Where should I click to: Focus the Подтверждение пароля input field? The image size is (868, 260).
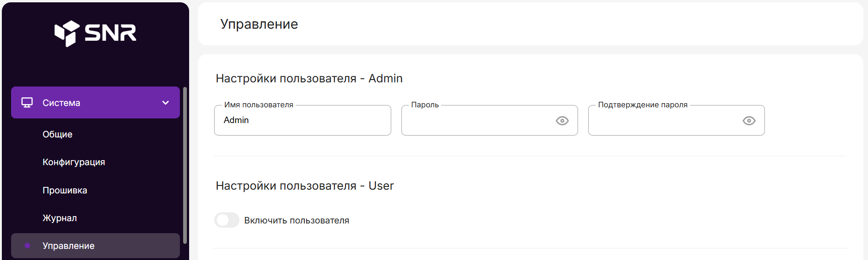664,120
